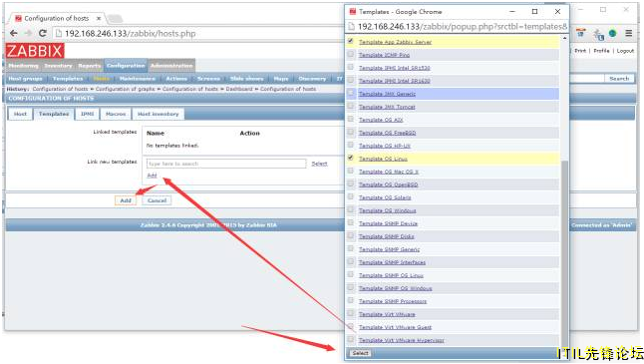
Task: Click the browser forward arrow
Action: pos(28,33)
